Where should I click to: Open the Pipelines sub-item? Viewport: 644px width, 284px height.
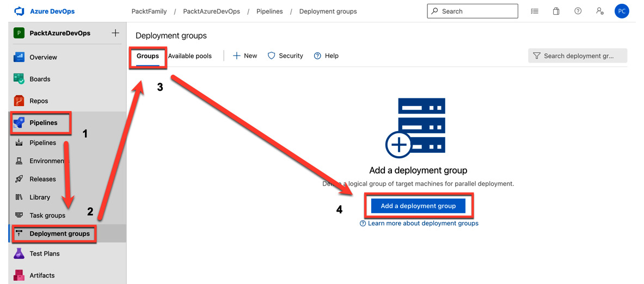click(x=42, y=143)
